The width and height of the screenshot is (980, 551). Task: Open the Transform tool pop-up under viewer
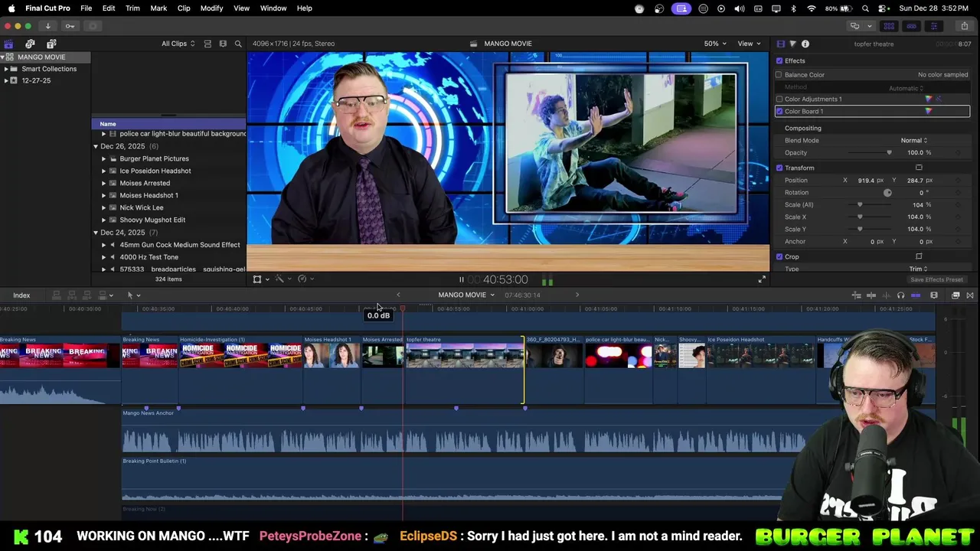coord(260,279)
